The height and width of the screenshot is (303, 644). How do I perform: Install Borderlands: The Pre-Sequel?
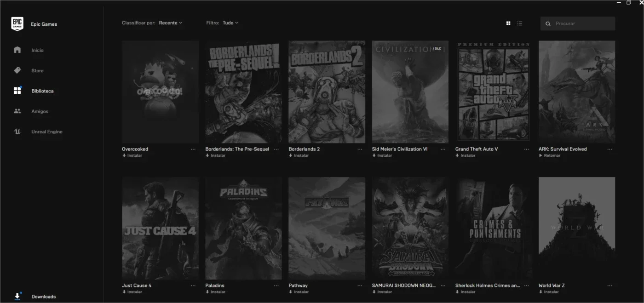215,155
